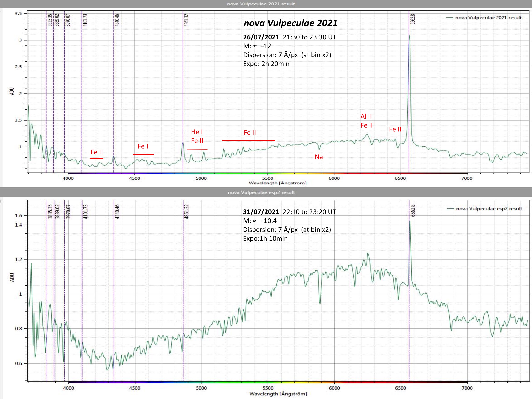Click the '31/07/2021' date annotation in bottom chart
This screenshot has height=399, width=532.
tap(261, 212)
